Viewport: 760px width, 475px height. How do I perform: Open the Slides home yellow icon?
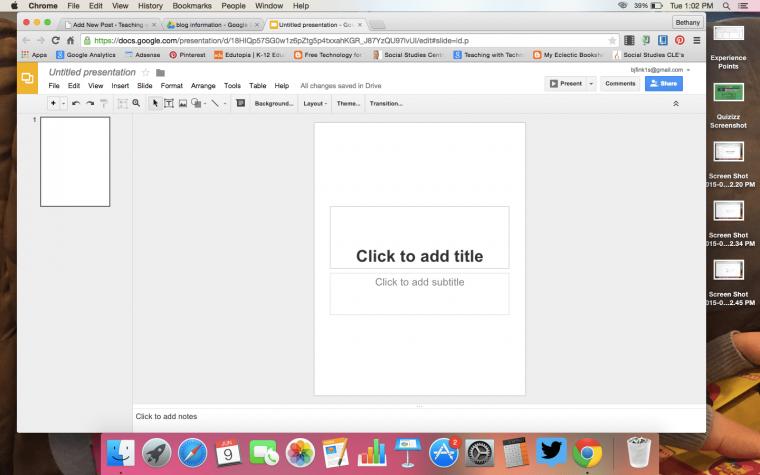pos(27,78)
